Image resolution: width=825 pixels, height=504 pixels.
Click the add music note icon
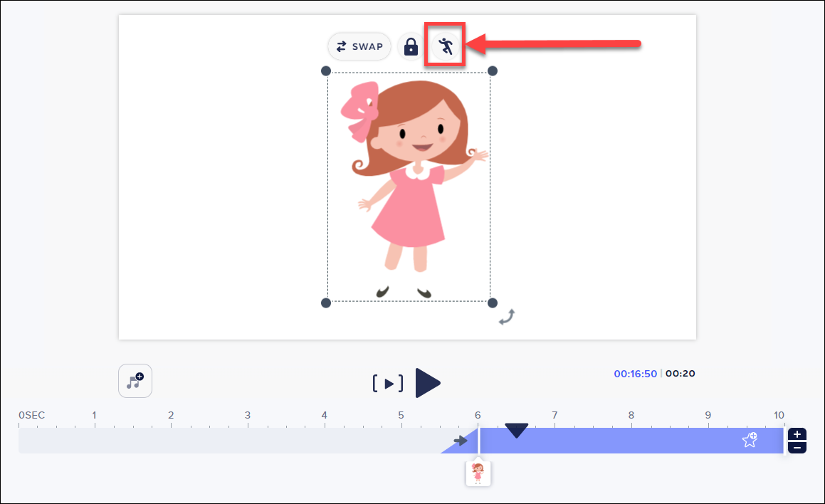(135, 381)
